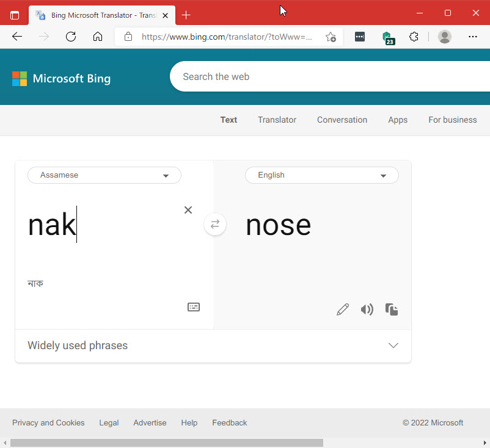
Task: Open the on-screen keyboard icon
Action: point(194,307)
